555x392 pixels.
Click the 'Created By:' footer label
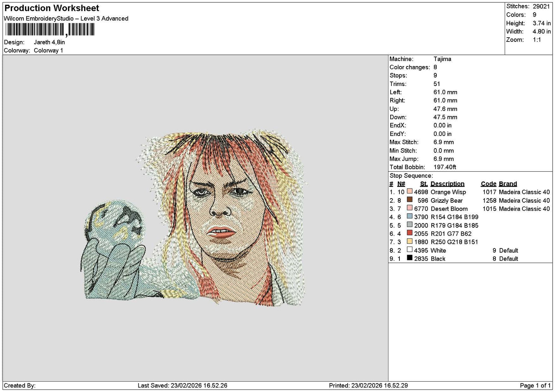pos(20,385)
